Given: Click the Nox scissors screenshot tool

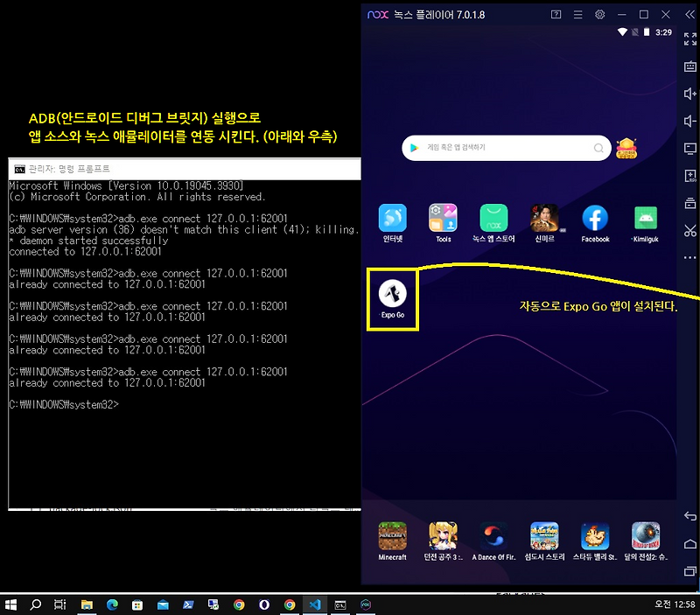Looking at the screenshot, I should pos(689,230).
